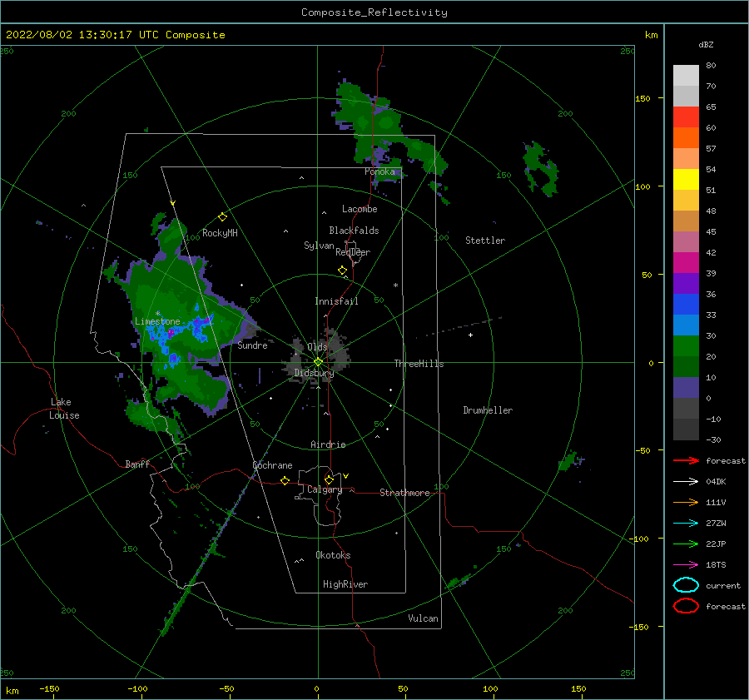Image resolution: width=749 pixels, height=700 pixels.
Task: Click the Vulcan town label
Action: [424, 618]
